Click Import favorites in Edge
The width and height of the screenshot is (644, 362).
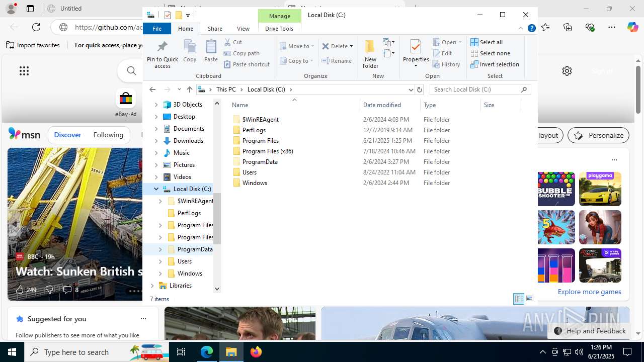pos(33,45)
